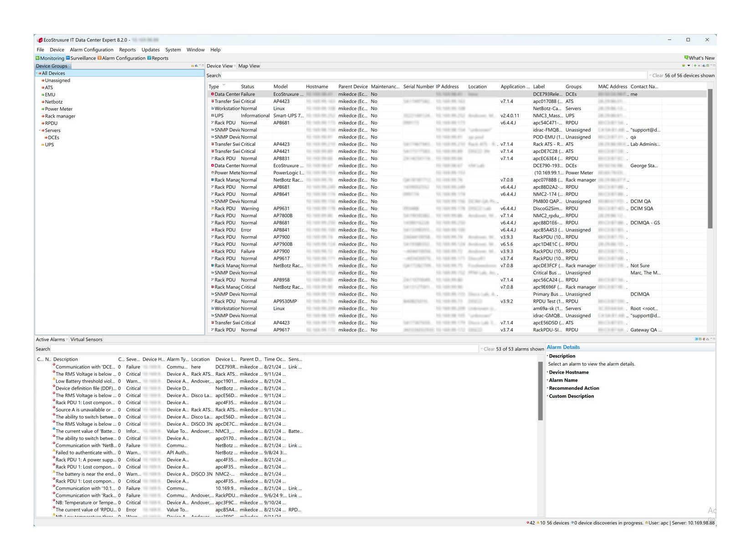This screenshot has height=560, width=750.
Task: Click critical alarms count in status bar
Action: pos(531,523)
